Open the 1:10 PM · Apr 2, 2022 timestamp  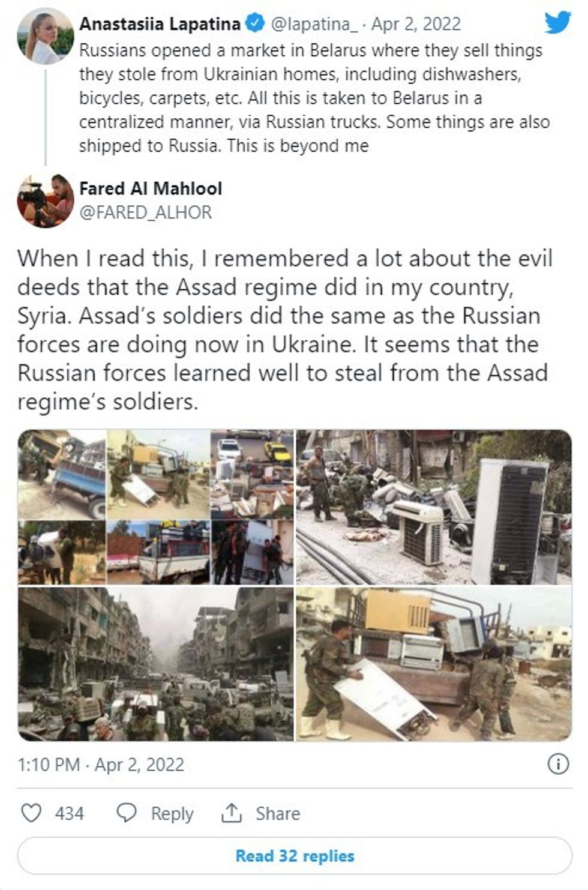point(101,765)
